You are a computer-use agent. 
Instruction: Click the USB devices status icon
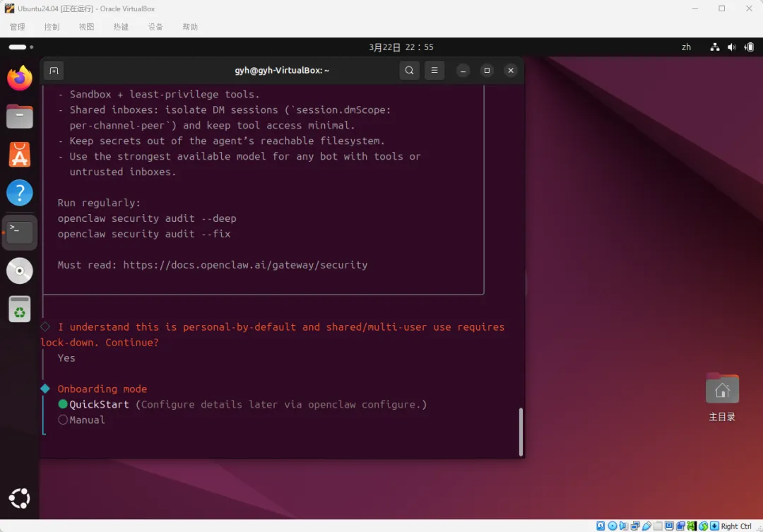[x=646, y=526]
